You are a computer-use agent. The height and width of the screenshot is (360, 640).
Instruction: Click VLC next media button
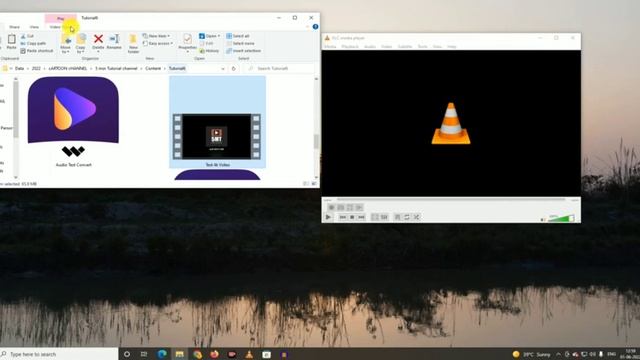click(x=361, y=217)
